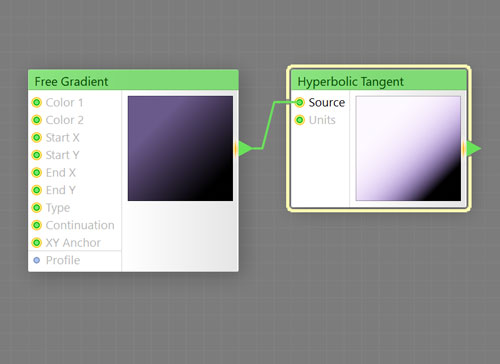Click the Units label
The image size is (500, 364).
[322, 120]
